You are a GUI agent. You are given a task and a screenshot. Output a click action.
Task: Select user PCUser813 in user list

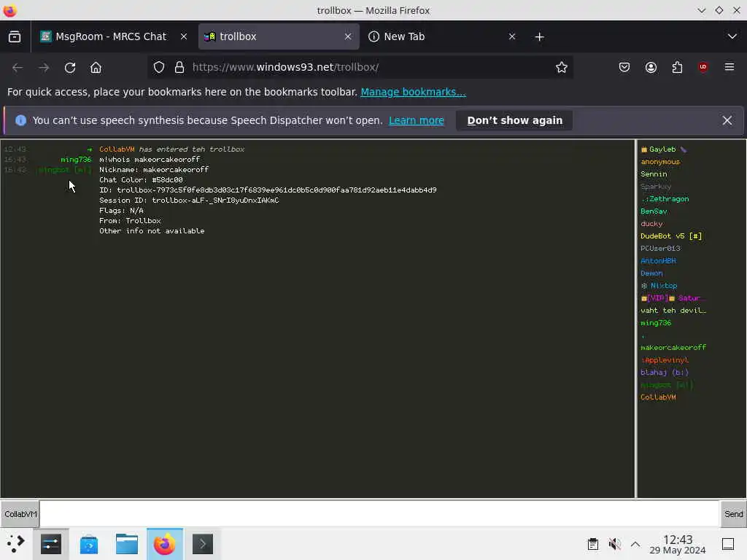[x=660, y=249]
